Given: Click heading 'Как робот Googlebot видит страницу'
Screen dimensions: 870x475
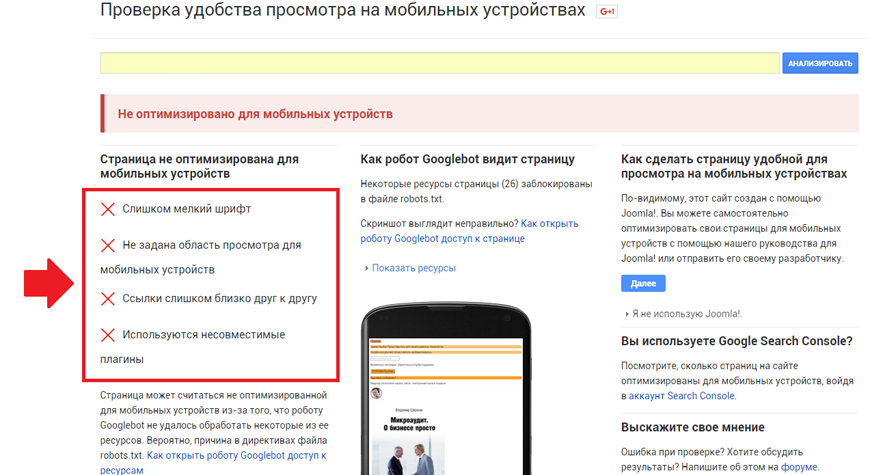Looking at the screenshot, I should tap(468, 159).
